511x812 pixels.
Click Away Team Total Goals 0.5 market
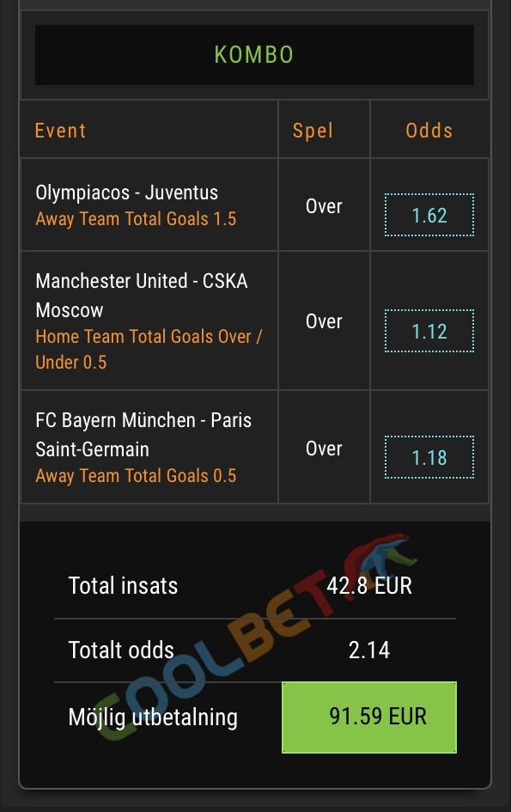136,475
